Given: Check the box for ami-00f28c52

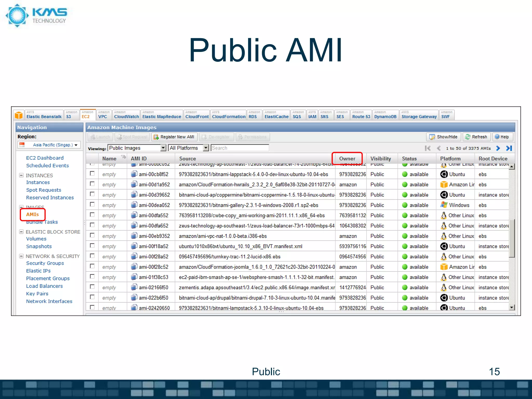Looking at the screenshot, I should tap(92, 266).
